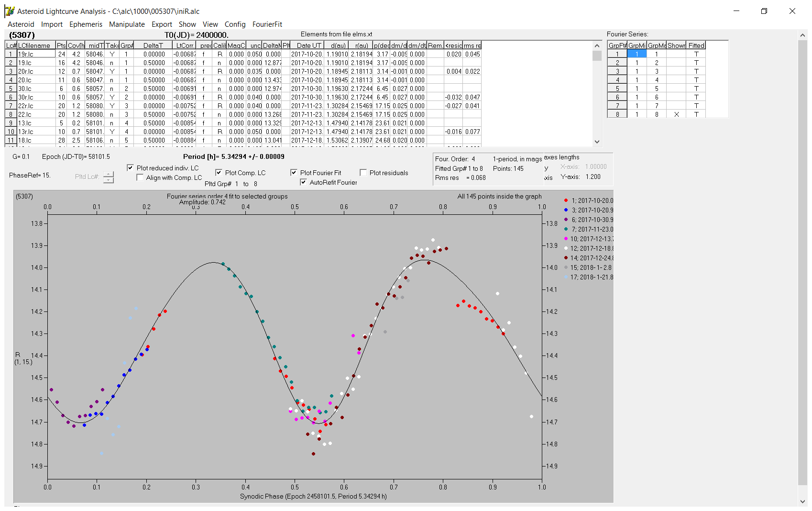The width and height of the screenshot is (812, 511).
Task: Click the Fitted T cell in Fourier row 1
Action: [x=696, y=54]
